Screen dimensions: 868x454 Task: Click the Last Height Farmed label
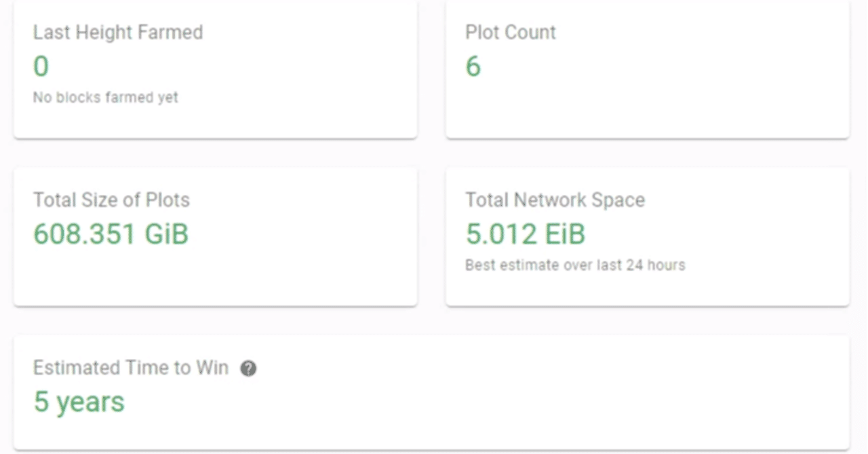(x=118, y=32)
